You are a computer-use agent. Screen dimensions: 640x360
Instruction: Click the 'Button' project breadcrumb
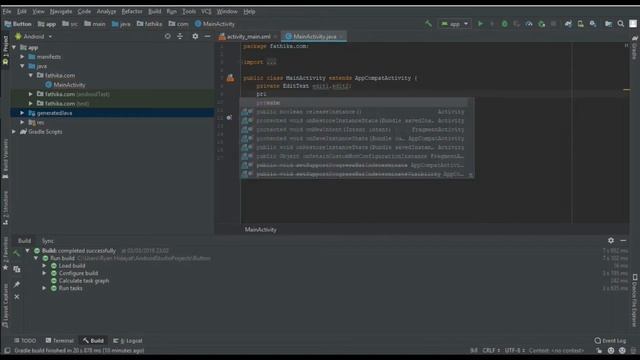click(x=18, y=24)
